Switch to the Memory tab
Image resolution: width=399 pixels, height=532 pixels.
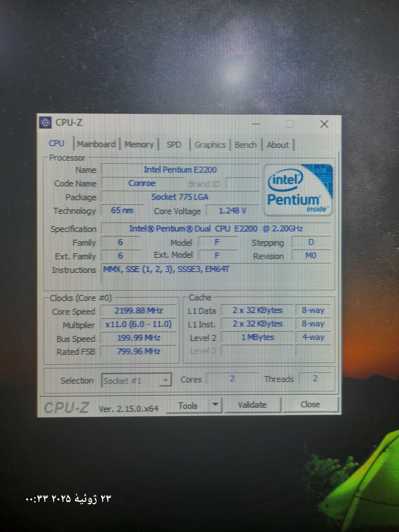click(139, 145)
